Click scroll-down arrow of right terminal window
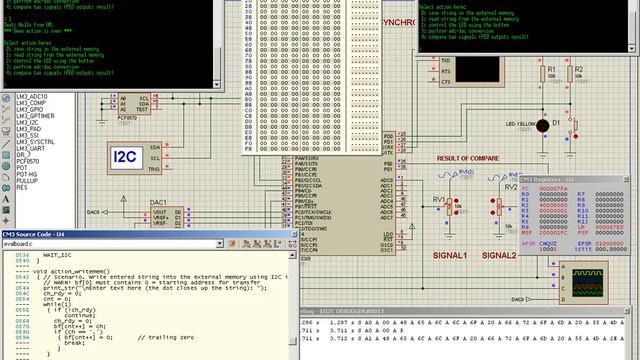 tap(631, 49)
